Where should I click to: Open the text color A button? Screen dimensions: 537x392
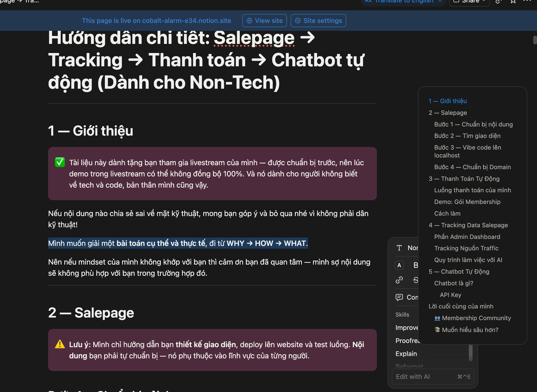(x=399, y=265)
